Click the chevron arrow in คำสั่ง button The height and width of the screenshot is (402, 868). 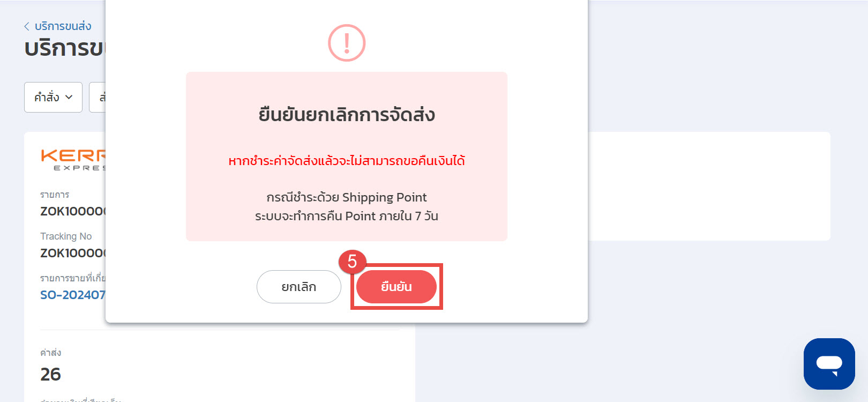coord(69,97)
